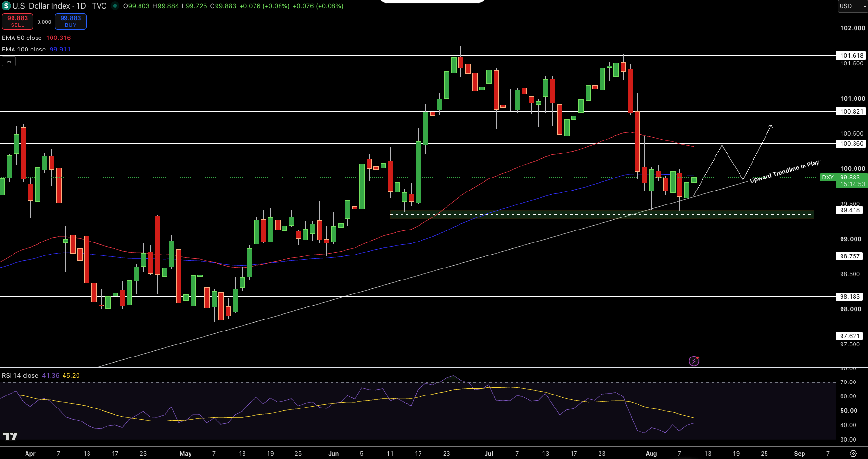Viewport: 868px width, 459px height.
Task: Click the 98.757 horizontal line price label
Action: (850, 256)
